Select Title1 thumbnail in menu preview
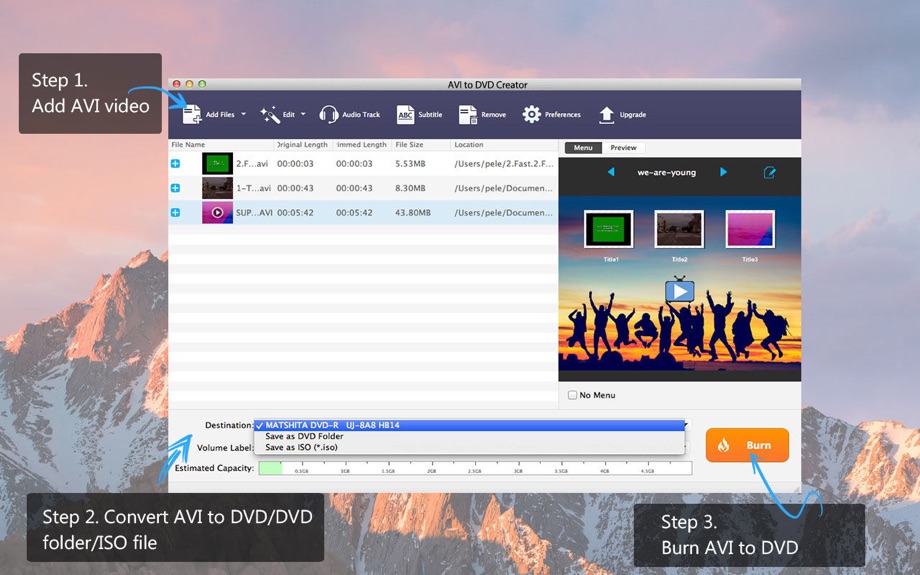Screen dimensions: 920x575 [x=609, y=229]
